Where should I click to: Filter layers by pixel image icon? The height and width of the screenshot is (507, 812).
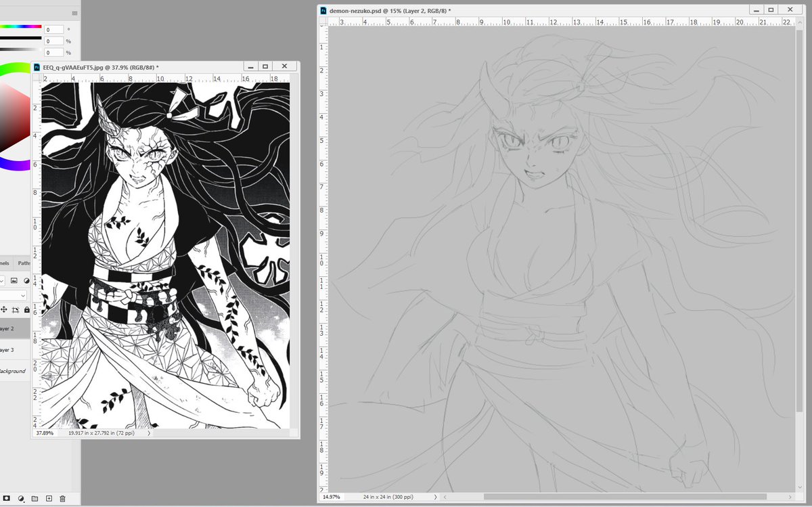[14, 280]
